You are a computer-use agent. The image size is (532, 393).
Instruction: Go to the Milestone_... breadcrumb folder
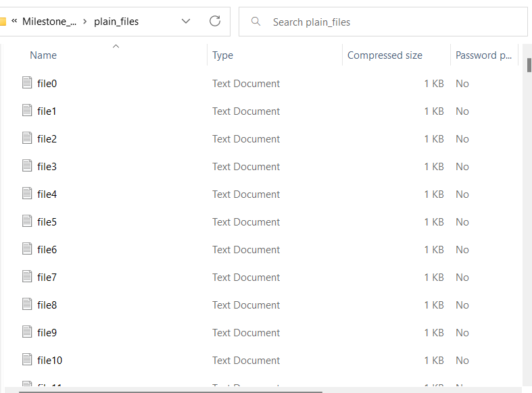(49, 22)
